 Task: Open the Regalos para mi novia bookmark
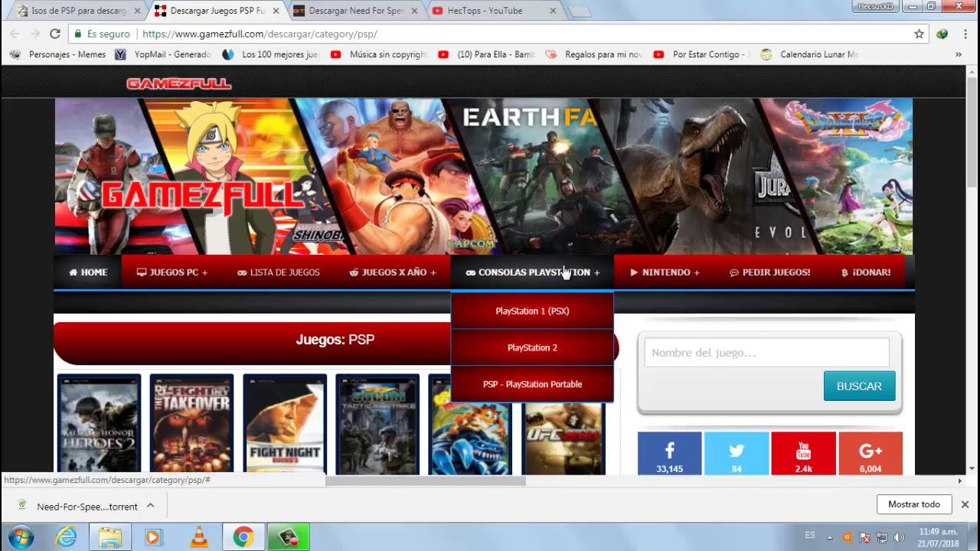(x=594, y=54)
